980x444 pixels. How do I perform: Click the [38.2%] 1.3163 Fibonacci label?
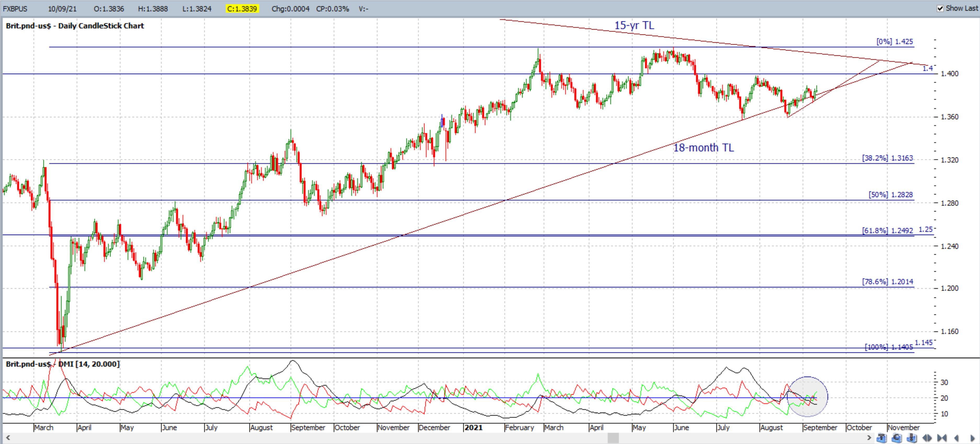[888, 158]
